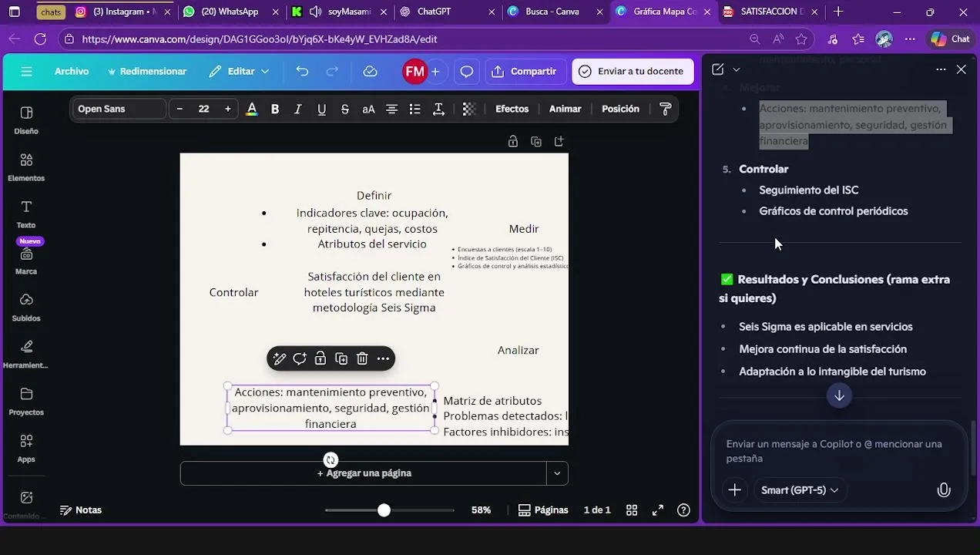Open the Elementos sidebar panel

pyautogui.click(x=26, y=167)
